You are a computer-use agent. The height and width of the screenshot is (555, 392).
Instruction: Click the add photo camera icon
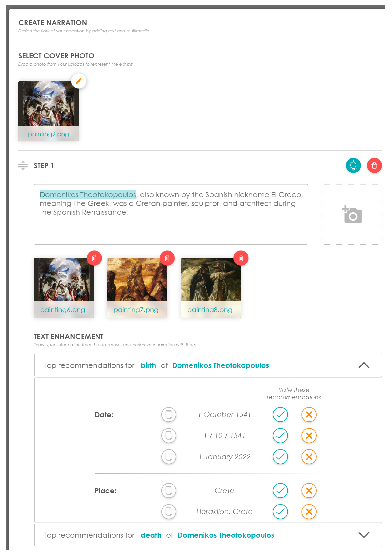click(352, 214)
